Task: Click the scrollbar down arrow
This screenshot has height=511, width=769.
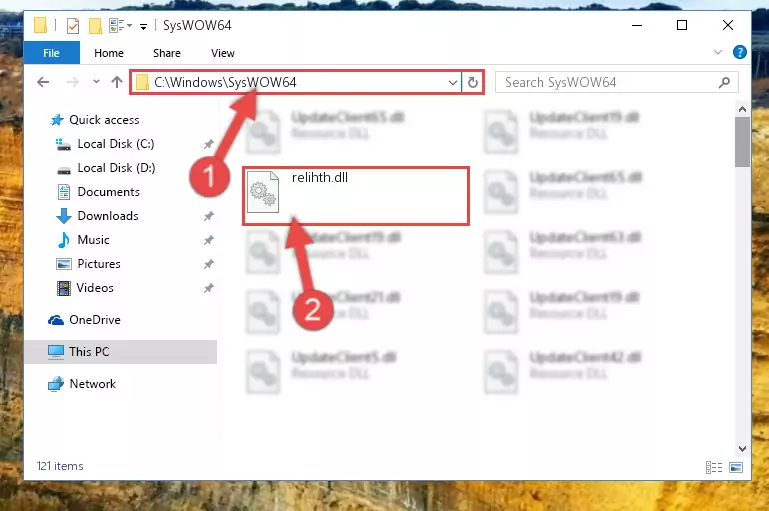Action: (742, 448)
